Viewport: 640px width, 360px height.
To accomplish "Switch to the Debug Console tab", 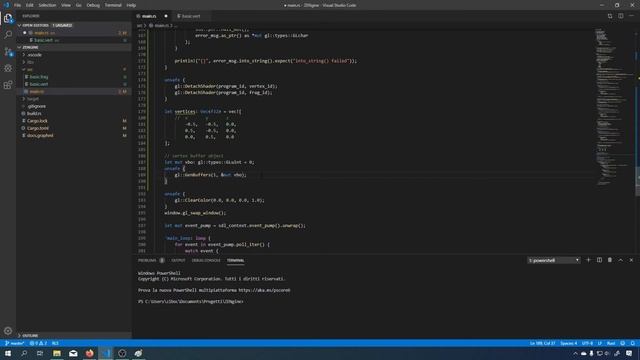I will tap(206, 260).
